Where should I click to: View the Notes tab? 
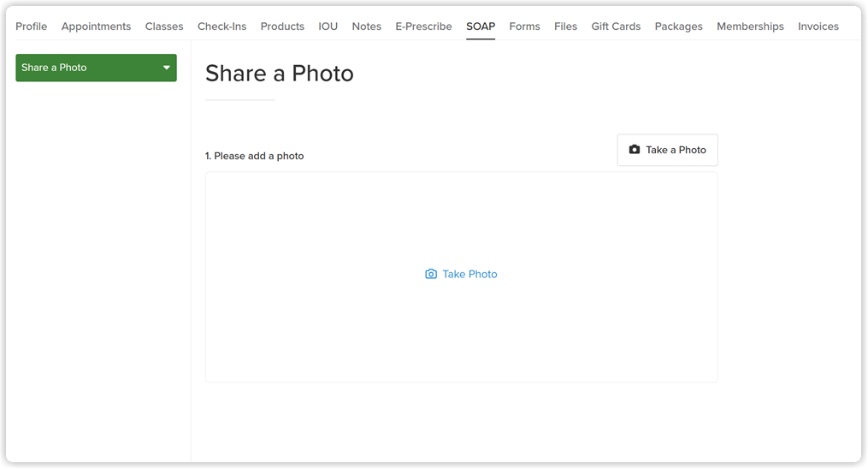click(x=367, y=27)
